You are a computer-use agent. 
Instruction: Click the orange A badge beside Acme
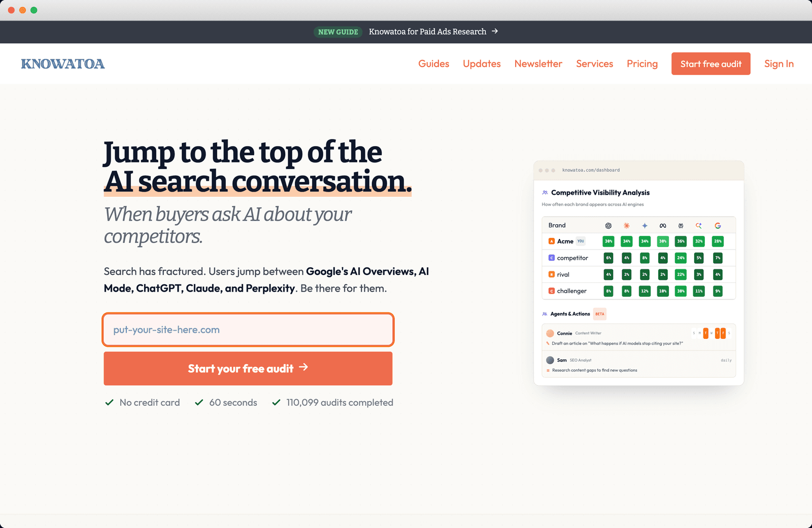pyautogui.click(x=552, y=241)
